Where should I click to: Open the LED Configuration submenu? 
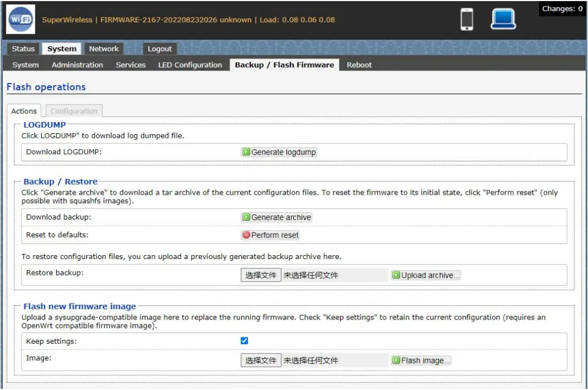pos(190,65)
